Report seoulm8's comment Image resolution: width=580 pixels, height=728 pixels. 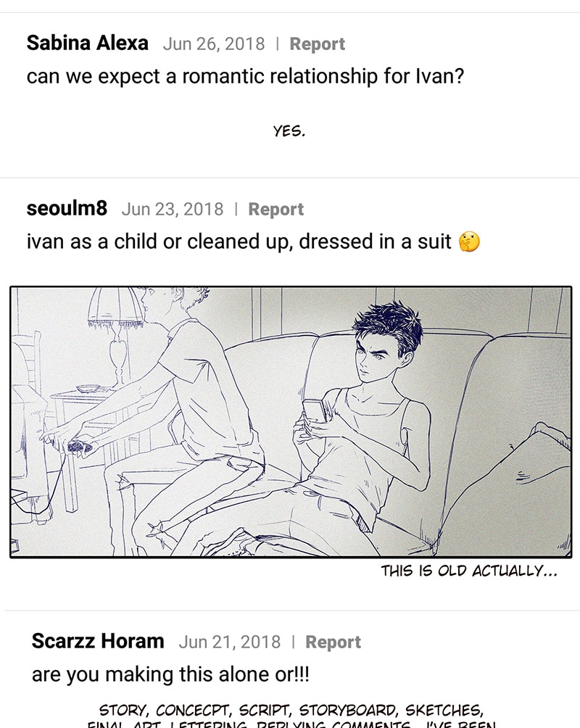275,210
